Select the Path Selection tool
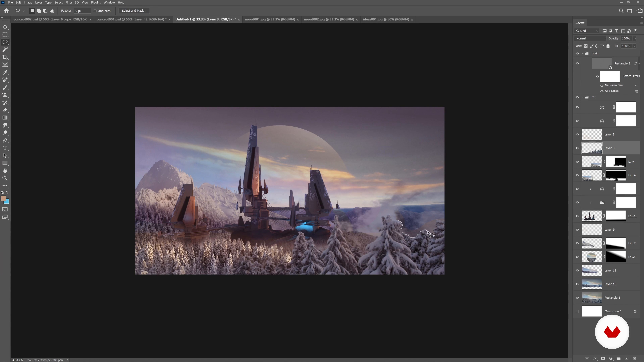The width and height of the screenshot is (644, 362). [x=5, y=155]
